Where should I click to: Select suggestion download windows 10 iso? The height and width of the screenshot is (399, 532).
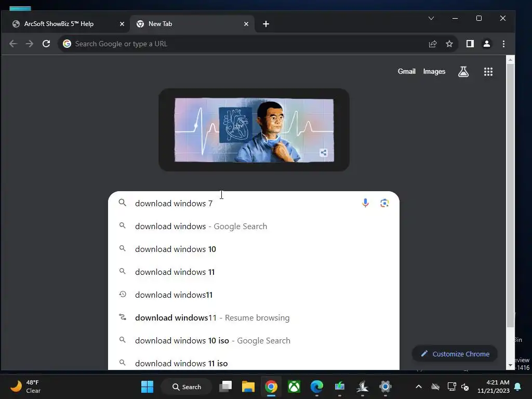click(254, 340)
